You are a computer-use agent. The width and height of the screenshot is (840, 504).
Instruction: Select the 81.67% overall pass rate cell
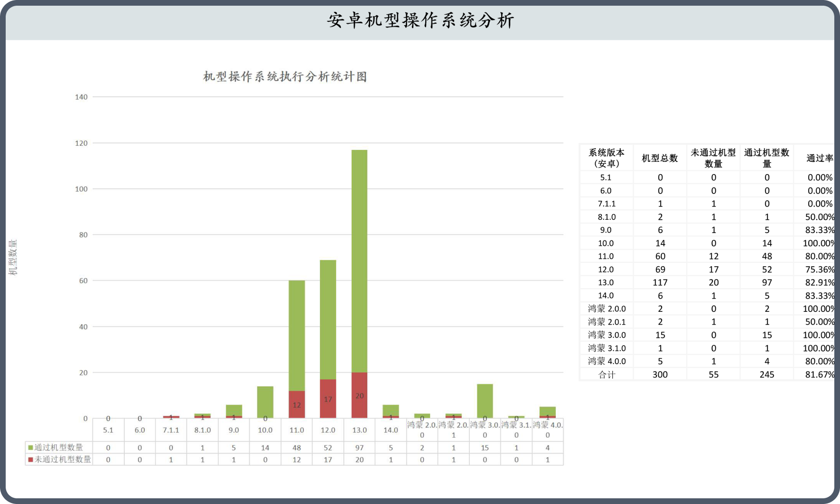coord(820,374)
